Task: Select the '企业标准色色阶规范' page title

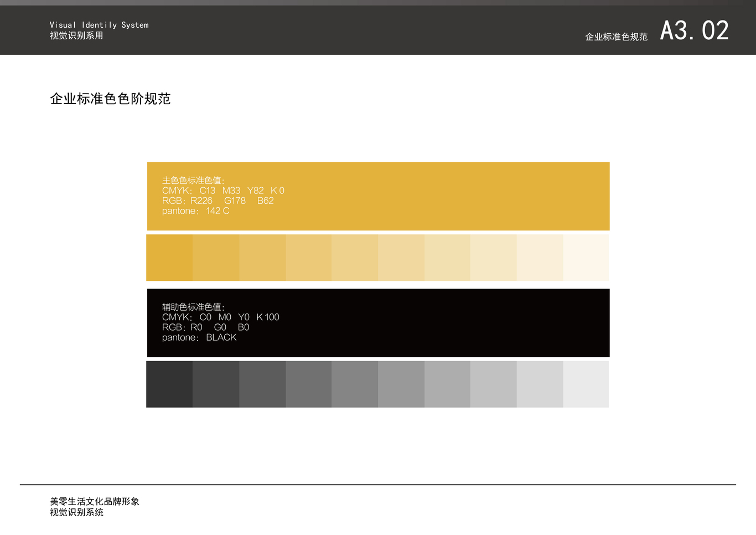Action: pyautogui.click(x=110, y=99)
